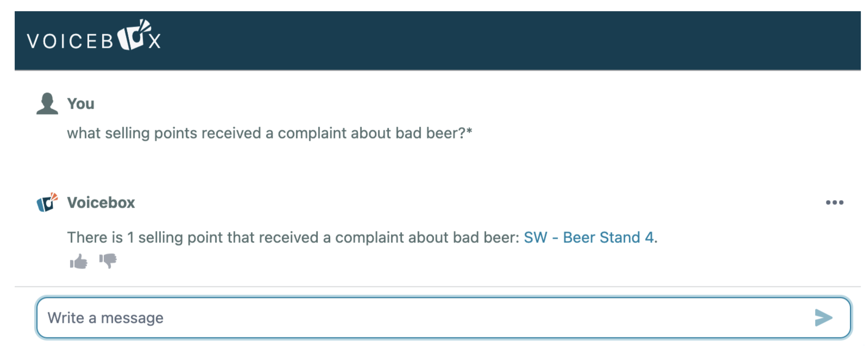Click the X letter in header logo
The height and width of the screenshot is (346, 868).
(154, 42)
